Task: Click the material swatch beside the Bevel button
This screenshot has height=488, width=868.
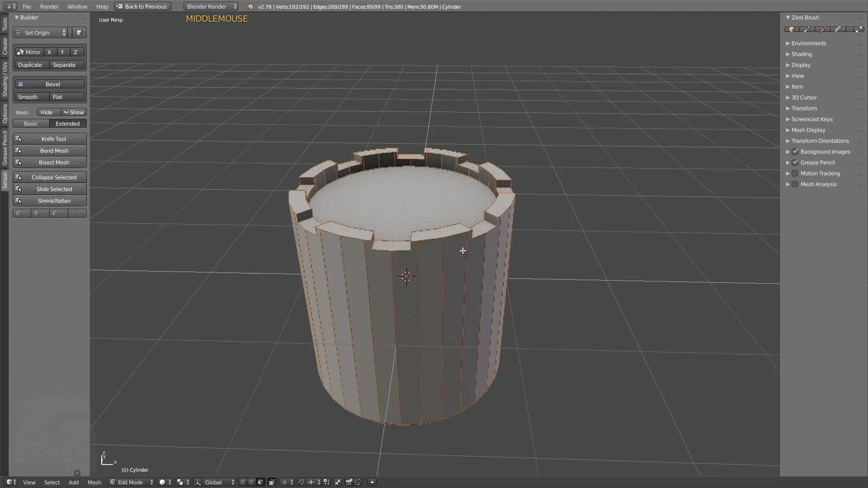Action: tap(20, 84)
